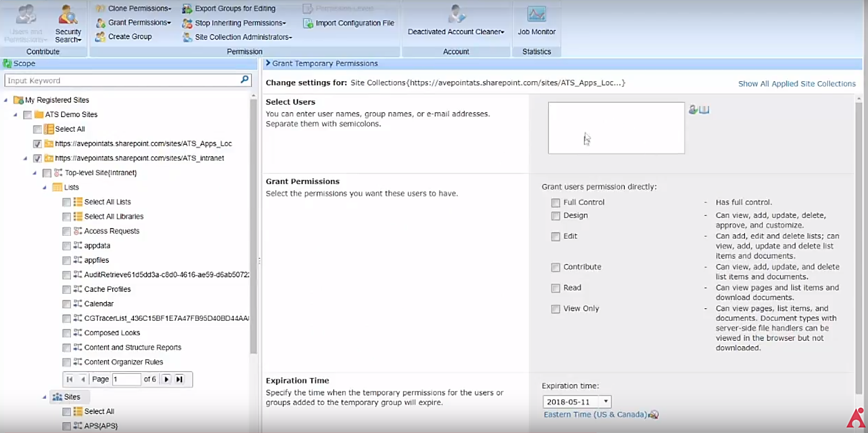
Task: Click the scope tree vertical scrollbar
Action: (253, 225)
